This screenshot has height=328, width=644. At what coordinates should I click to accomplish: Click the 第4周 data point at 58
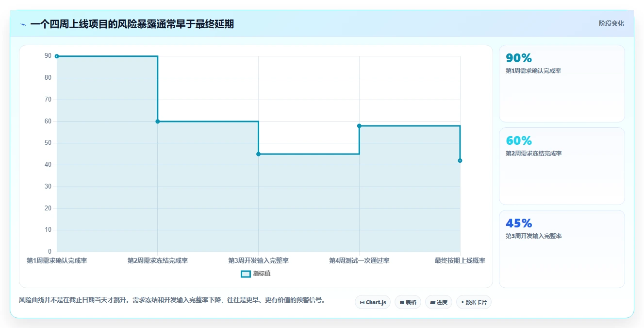359,126
